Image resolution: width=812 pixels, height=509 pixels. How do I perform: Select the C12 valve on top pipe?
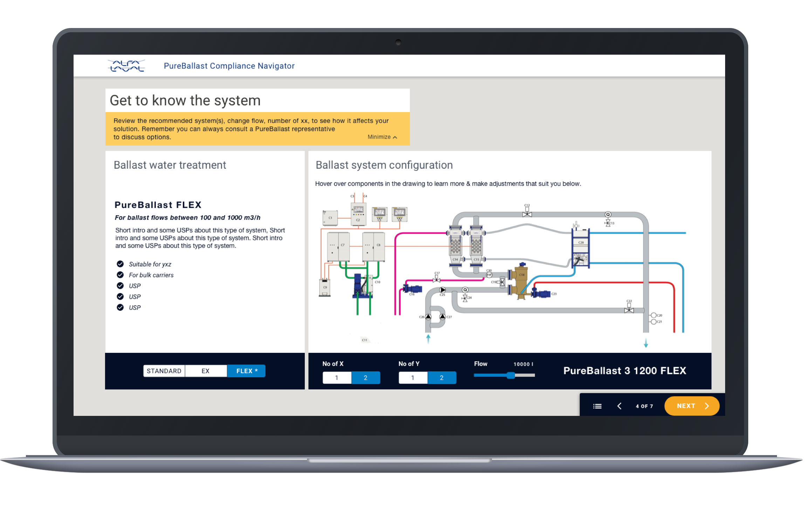coord(527,212)
